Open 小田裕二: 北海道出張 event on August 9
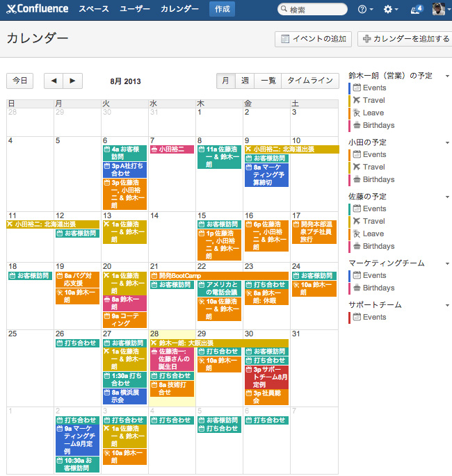Viewport: 452px width, 476px height. tap(292, 149)
